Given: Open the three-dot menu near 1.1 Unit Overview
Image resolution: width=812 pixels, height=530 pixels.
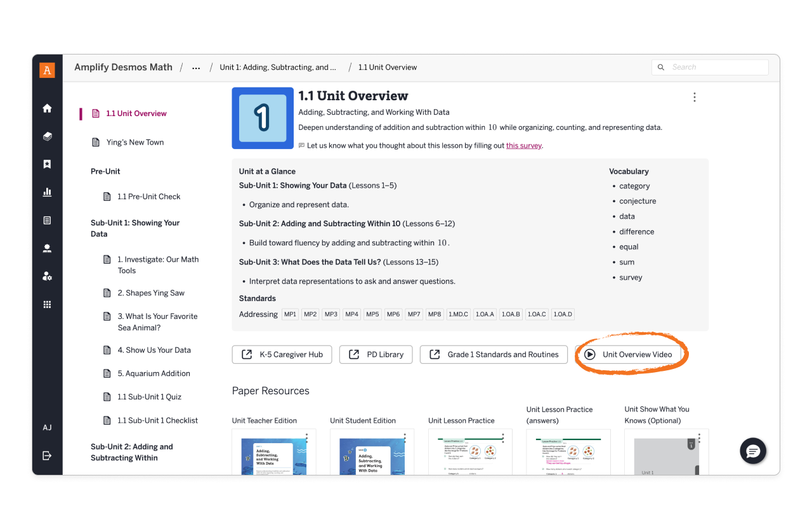Looking at the screenshot, I should 695,97.
